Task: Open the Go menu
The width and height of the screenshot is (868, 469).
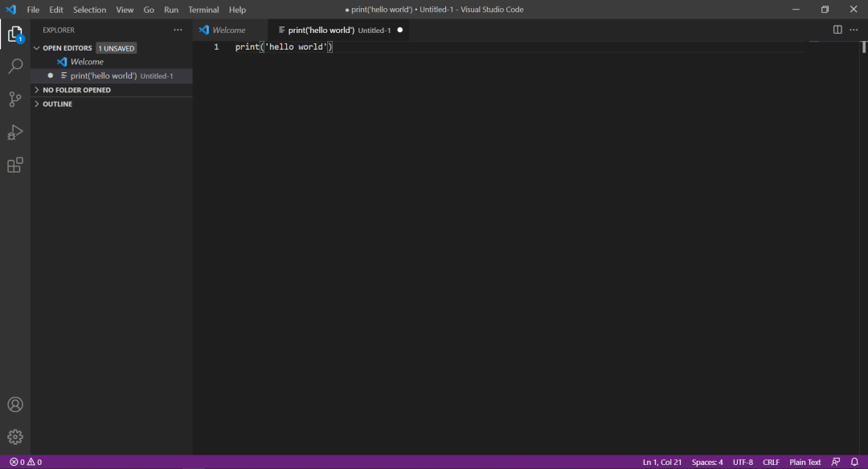Action: [149, 10]
